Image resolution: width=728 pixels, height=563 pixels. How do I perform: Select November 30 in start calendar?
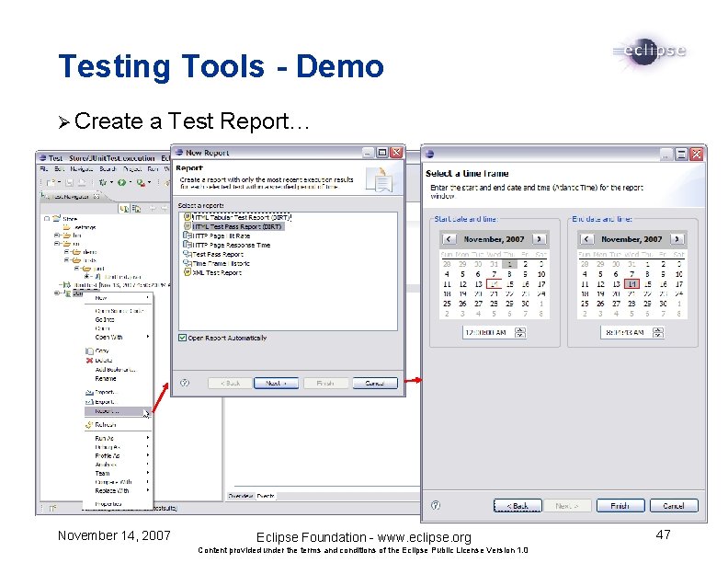pos(525,304)
